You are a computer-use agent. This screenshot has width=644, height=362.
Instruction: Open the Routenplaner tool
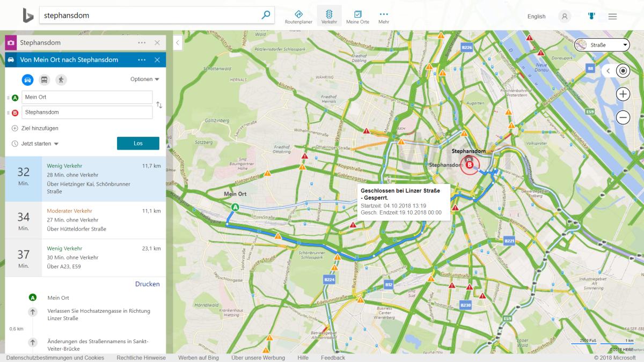(x=299, y=16)
